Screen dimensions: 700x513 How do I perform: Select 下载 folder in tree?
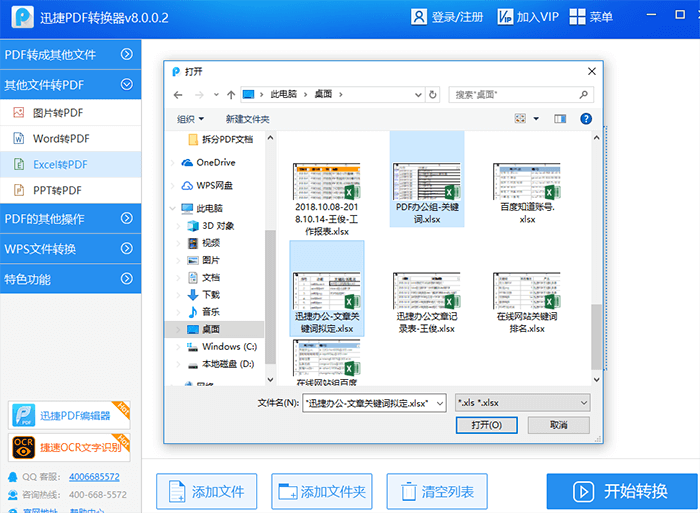click(x=204, y=295)
